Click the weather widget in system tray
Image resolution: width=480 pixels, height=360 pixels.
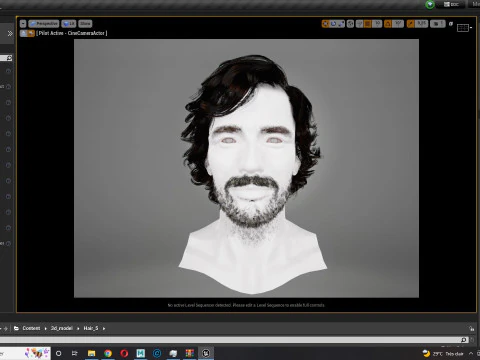[x=443, y=354]
